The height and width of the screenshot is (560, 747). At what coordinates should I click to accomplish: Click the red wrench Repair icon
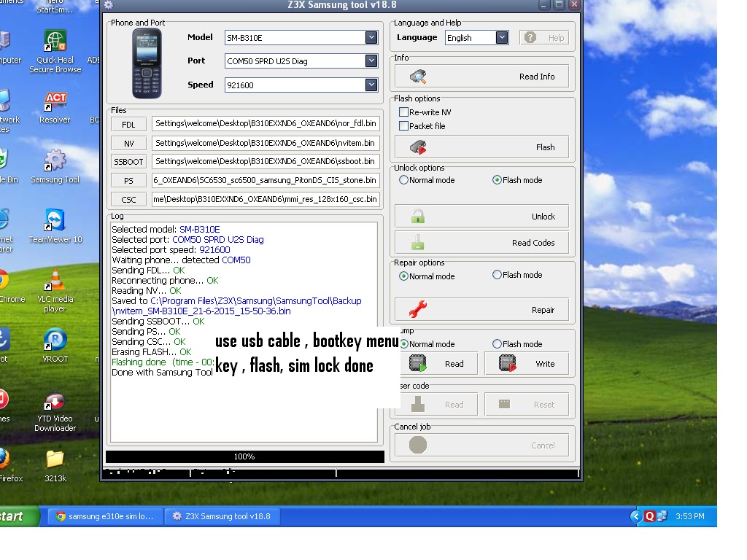[418, 309]
